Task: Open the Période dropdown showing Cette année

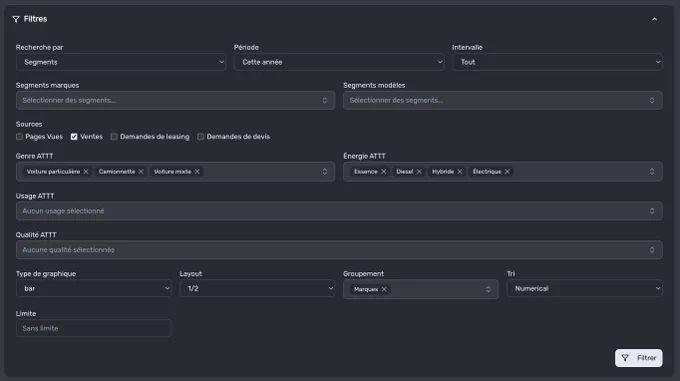Action: 339,62
